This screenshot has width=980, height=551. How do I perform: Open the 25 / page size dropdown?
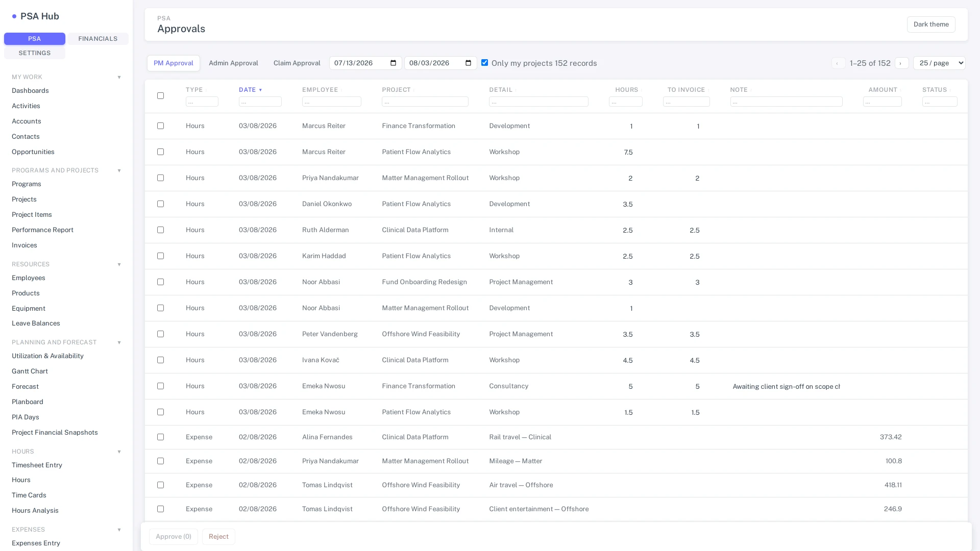tap(939, 63)
